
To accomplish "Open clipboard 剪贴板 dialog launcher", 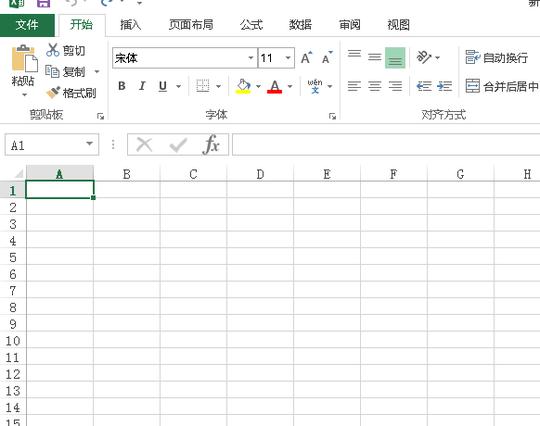I will tap(100, 116).
